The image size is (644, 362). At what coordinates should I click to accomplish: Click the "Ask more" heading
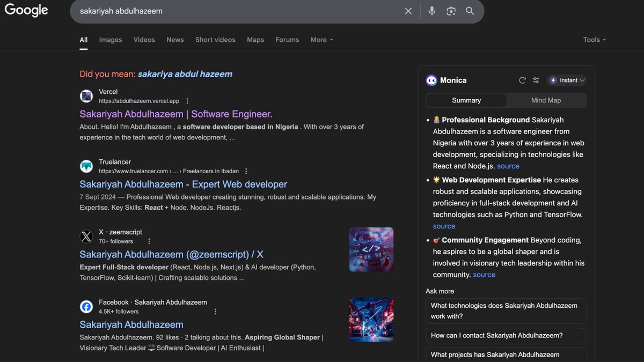coord(440,291)
